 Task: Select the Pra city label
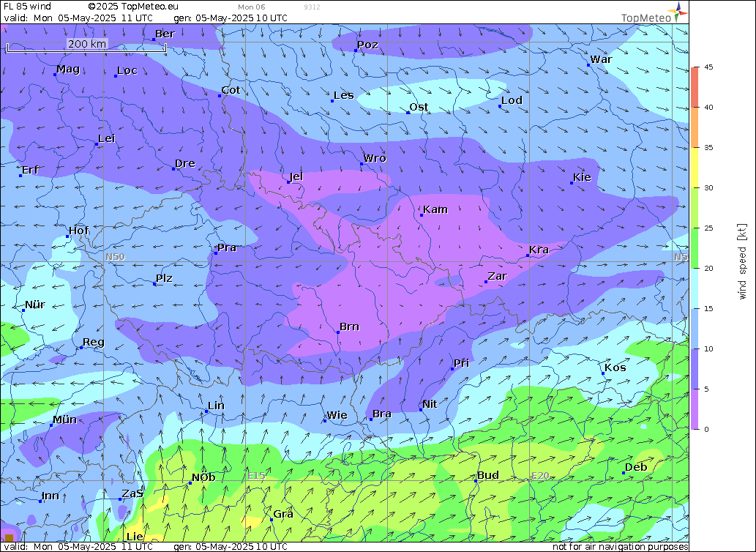(227, 247)
